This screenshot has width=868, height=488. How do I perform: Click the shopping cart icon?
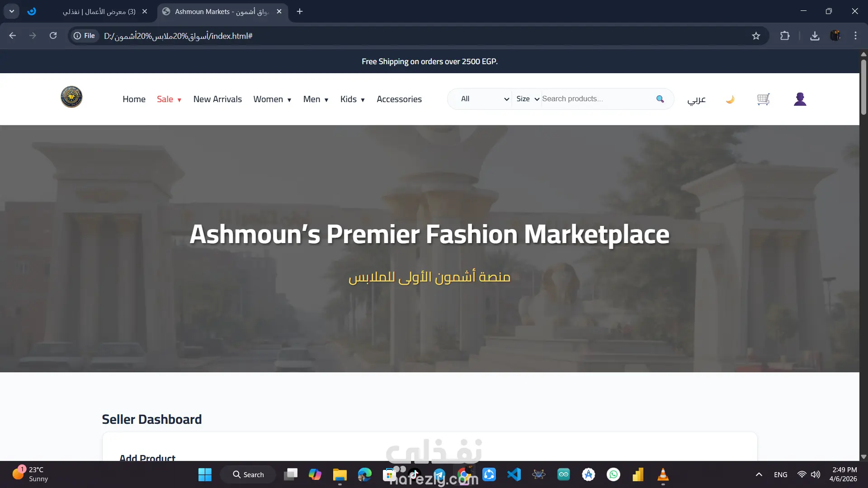pos(763,99)
